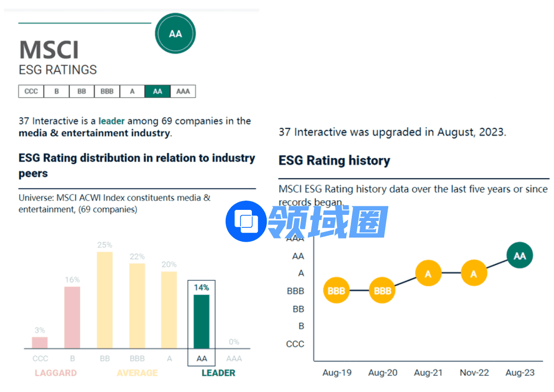Select the Aug-19 BBB rating marker
This screenshot has width=554, height=392.
tap(337, 291)
